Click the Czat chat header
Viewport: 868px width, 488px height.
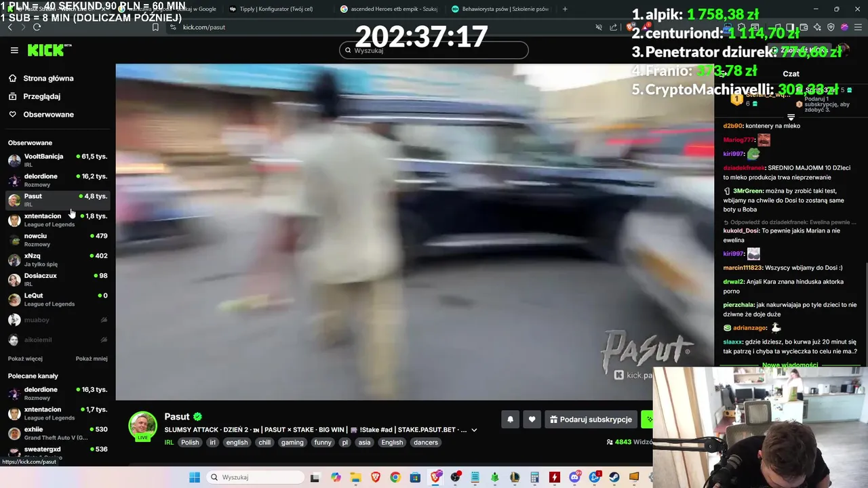(x=791, y=74)
